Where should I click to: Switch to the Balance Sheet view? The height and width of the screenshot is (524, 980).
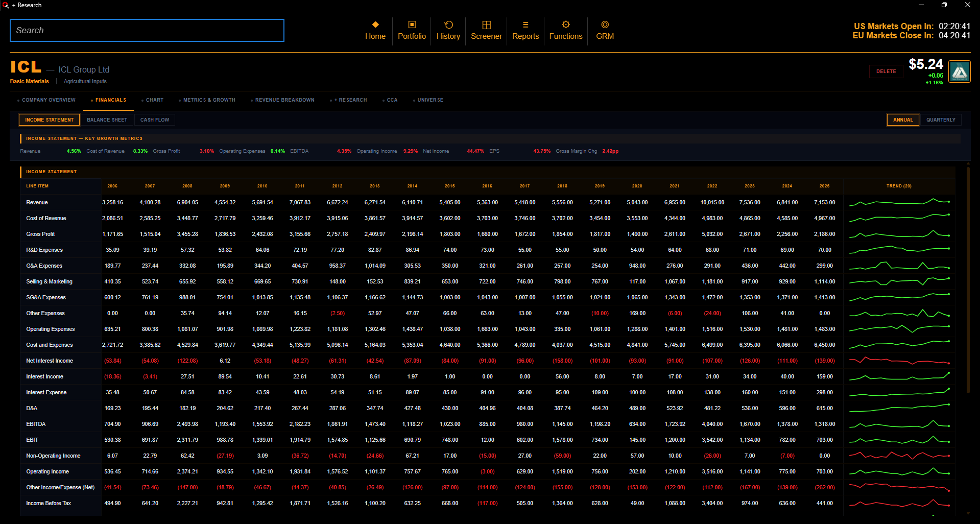tap(107, 120)
